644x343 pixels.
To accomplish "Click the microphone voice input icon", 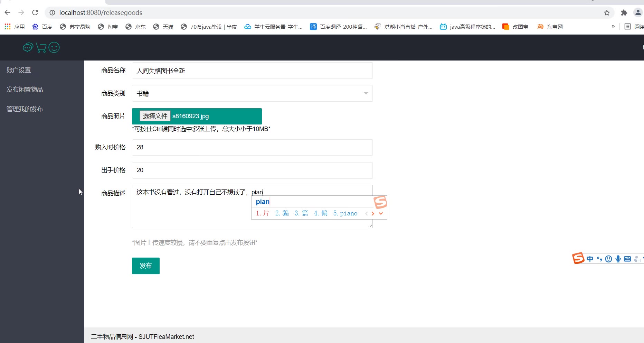I will (618, 259).
